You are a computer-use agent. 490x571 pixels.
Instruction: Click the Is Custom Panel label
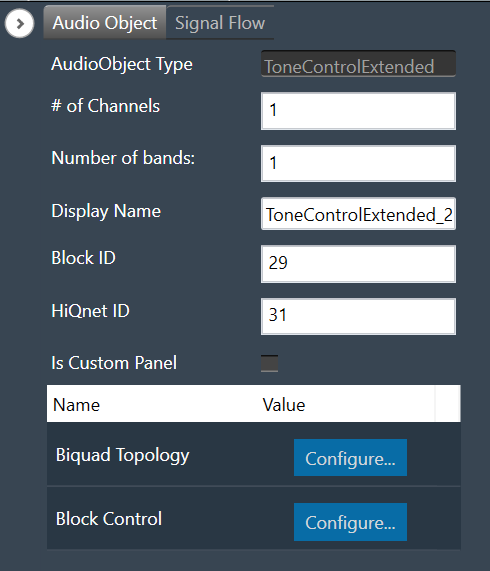114,363
